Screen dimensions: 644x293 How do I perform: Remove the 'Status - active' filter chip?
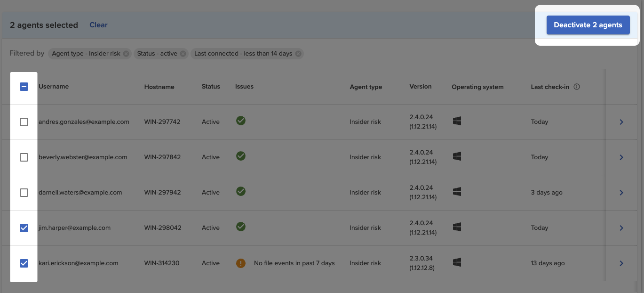183,53
